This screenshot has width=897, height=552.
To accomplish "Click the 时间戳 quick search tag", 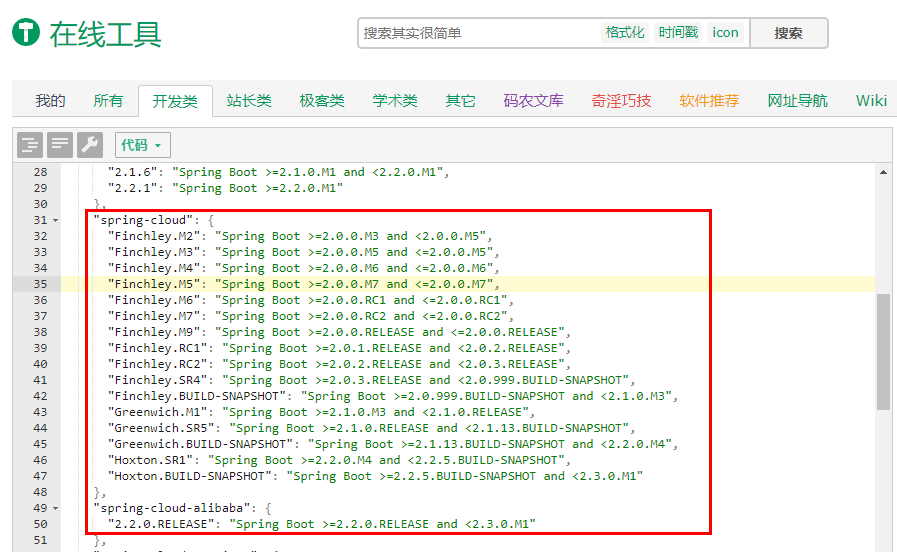I will (678, 33).
